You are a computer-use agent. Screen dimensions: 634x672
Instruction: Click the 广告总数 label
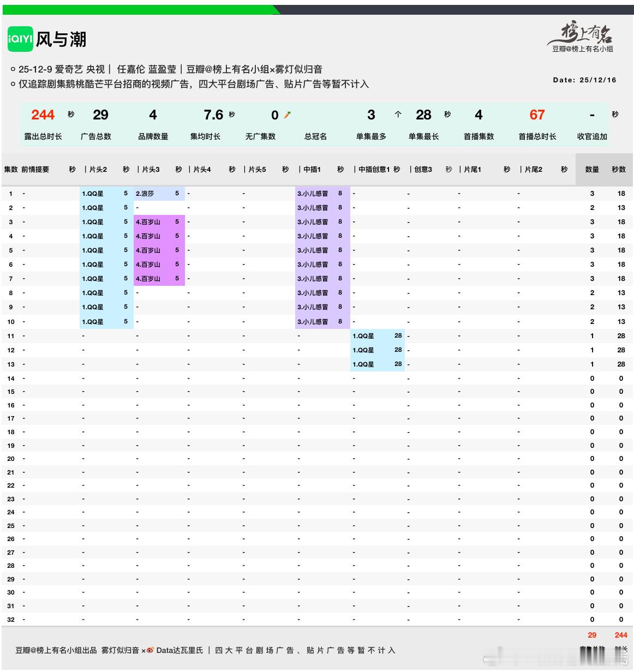pyautogui.click(x=96, y=136)
